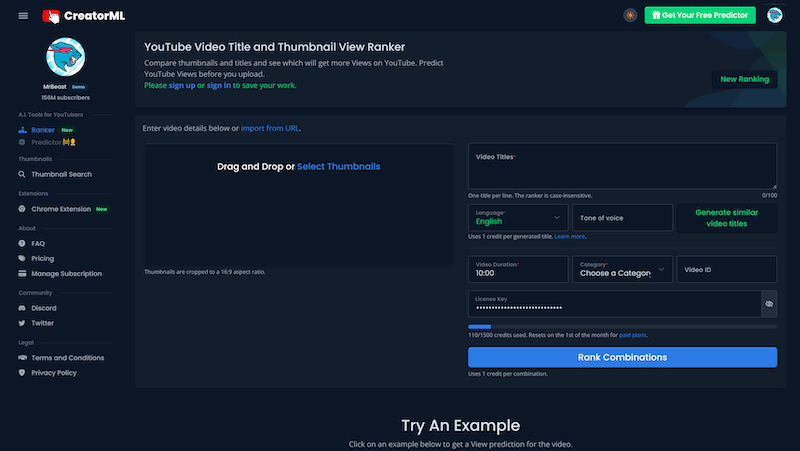Click the Rank Combinations button

pyautogui.click(x=622, y=357)
